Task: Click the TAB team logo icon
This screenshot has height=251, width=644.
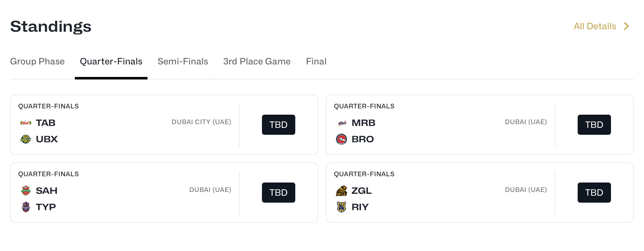Action: (26, 123)
